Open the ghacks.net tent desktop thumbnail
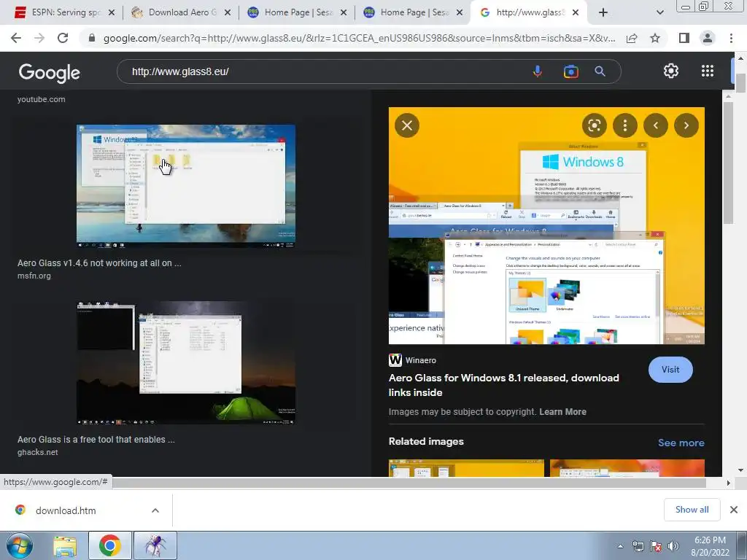 coord(186,363)
